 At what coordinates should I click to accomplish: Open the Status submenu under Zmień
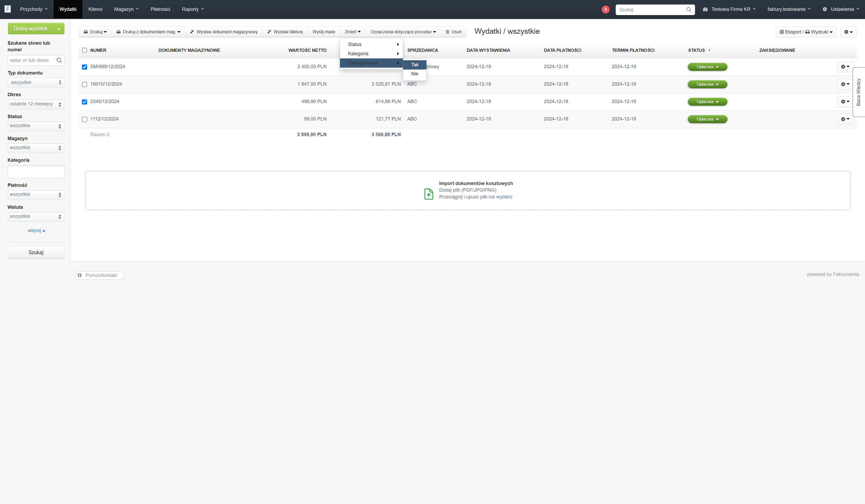coord(371,45)
